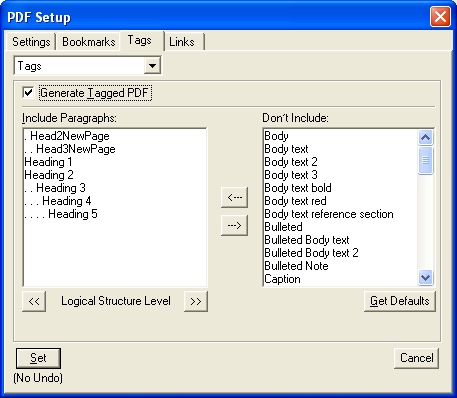Click the Get Defaults button
The width and height of the screenshot is (457, 398).
400,301
